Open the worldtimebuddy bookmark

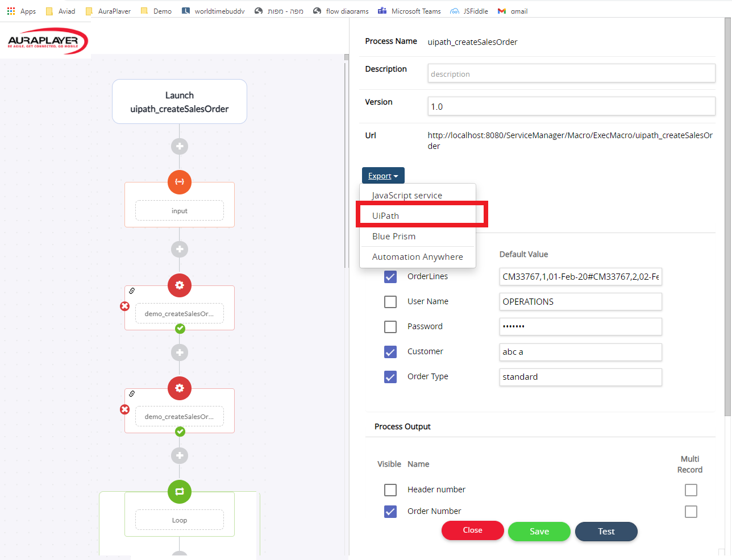tap(213, 11)
